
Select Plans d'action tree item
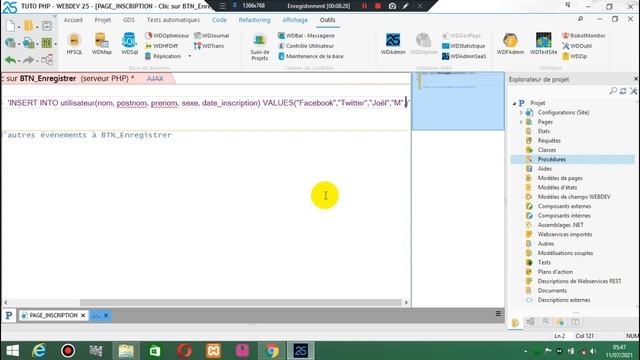point(555,272)
